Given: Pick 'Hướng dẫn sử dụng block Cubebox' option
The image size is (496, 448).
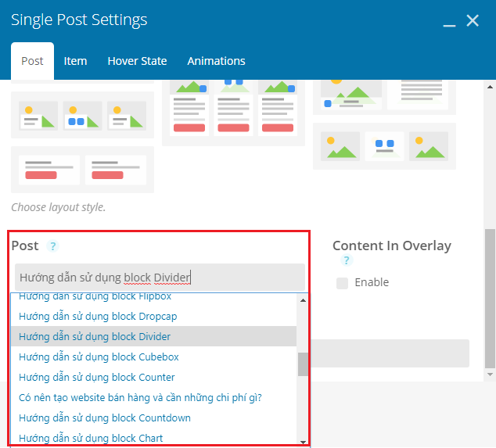Looking at the screenshot, I should (99, 357).
